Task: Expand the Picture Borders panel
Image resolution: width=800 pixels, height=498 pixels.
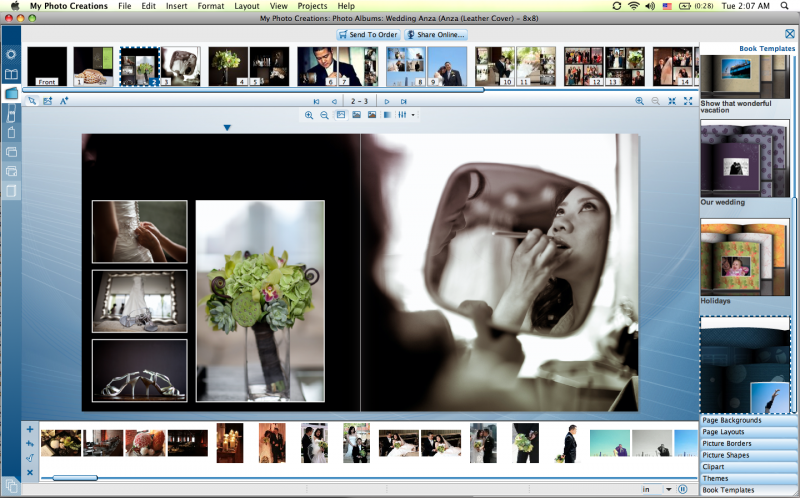Action: pyautogui.click(x=748, y=443)
